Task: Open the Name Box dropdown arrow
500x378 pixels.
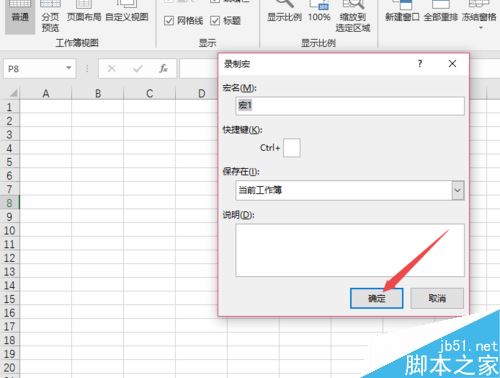Action: tap(69, 68)
